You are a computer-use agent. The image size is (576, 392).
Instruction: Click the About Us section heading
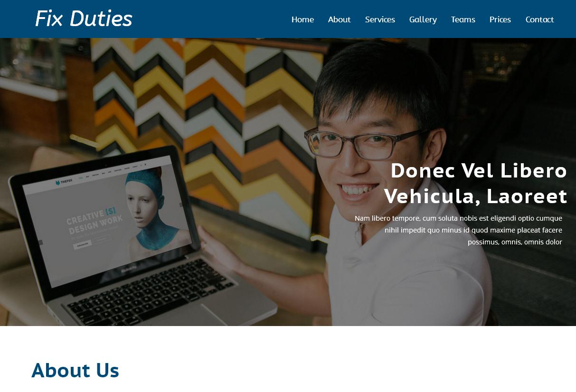click(75, 370)
